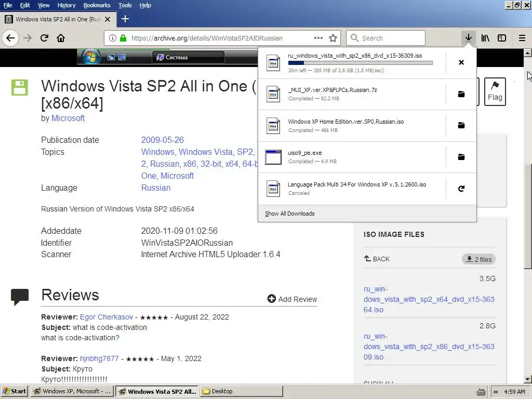Click the 2 files download pill
The height and width of the screenshot is (399, 532).
coord(478,259)
